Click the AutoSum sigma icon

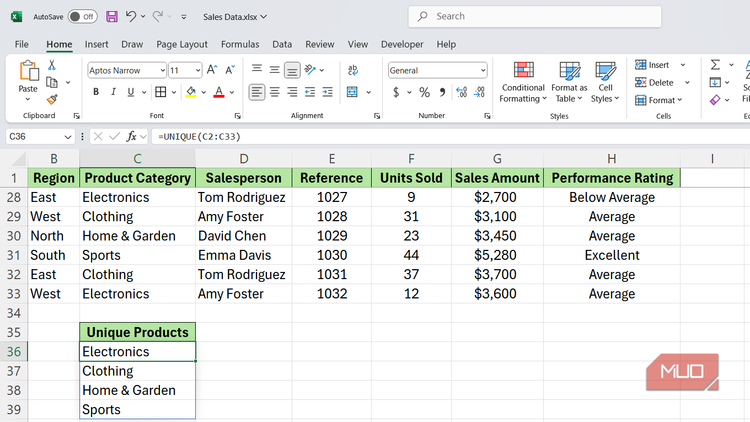click(x=715, y=65)
